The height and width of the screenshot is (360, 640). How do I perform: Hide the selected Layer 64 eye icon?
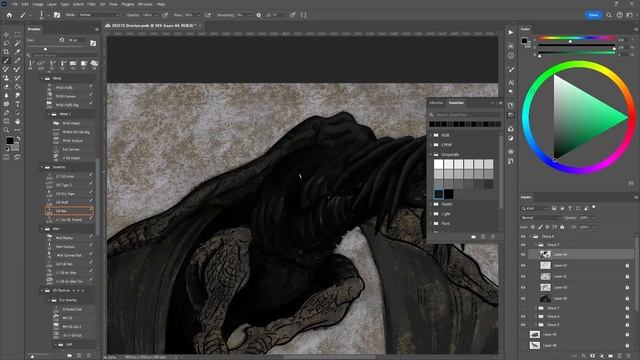click(x=523, y=255)
